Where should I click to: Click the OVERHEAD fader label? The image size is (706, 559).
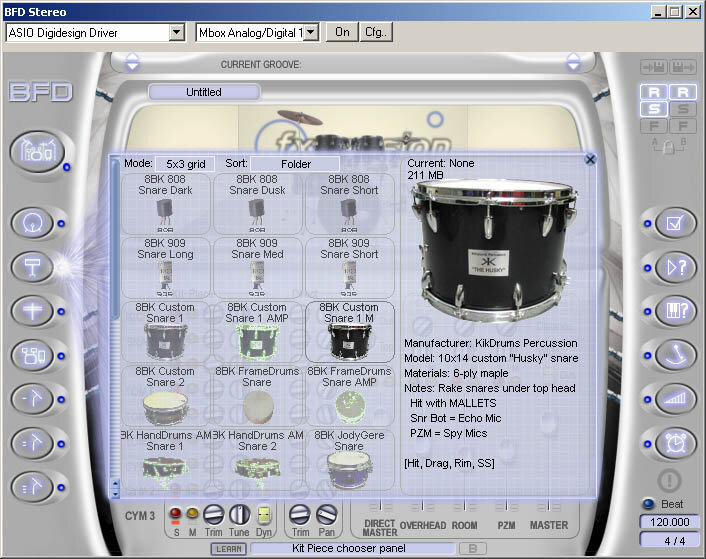422,525
